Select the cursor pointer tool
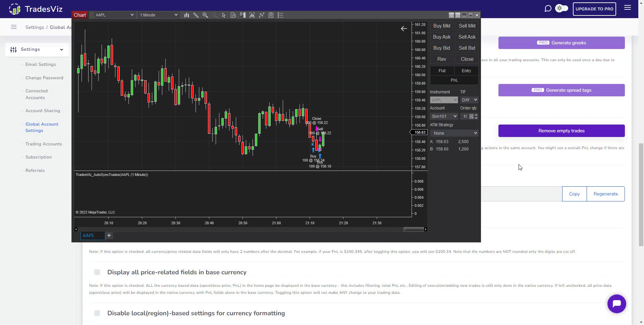 pos(224,15)
